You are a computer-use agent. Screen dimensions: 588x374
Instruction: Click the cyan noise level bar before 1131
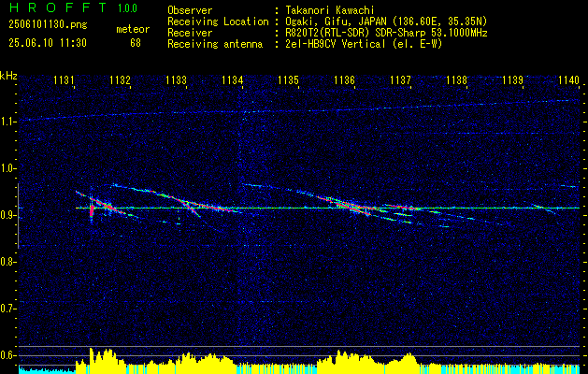point(48,370)
